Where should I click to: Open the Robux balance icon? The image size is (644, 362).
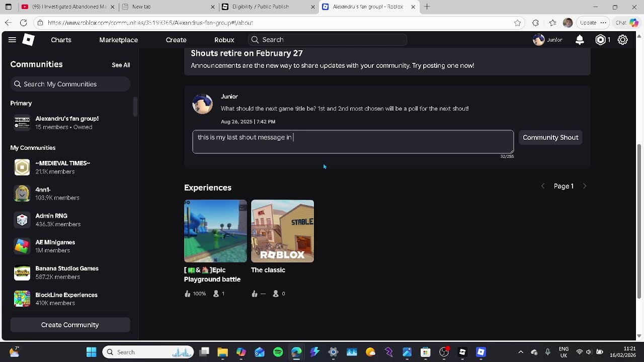[600, 40]
